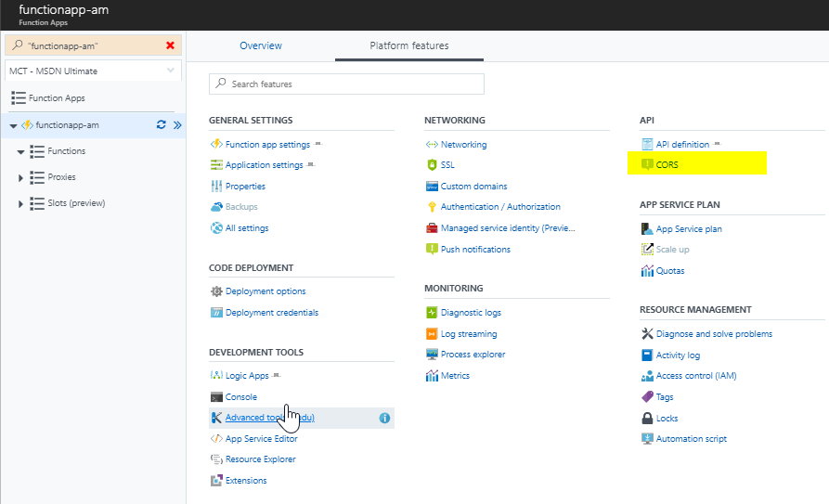
Task: Click the Push notifications icon
Action: click(x=432, y=249)
